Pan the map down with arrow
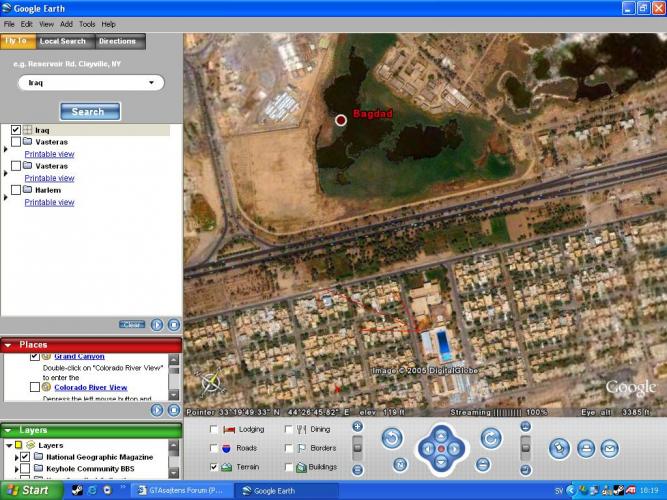667x500 pixels. click(441, 462)
